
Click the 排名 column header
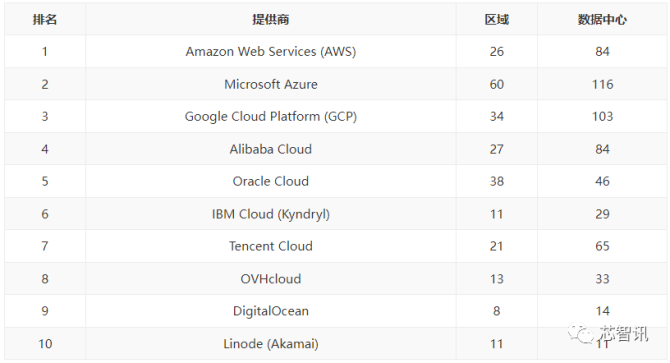coord(45,20)
